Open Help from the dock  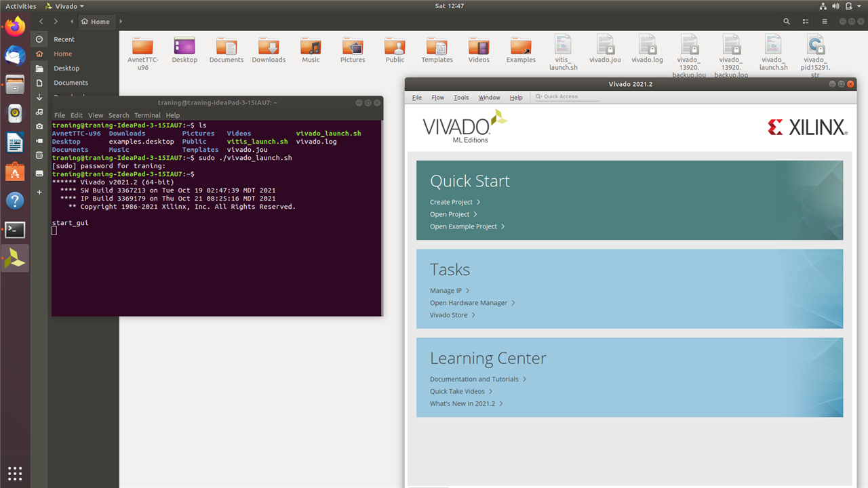[15, 201]
